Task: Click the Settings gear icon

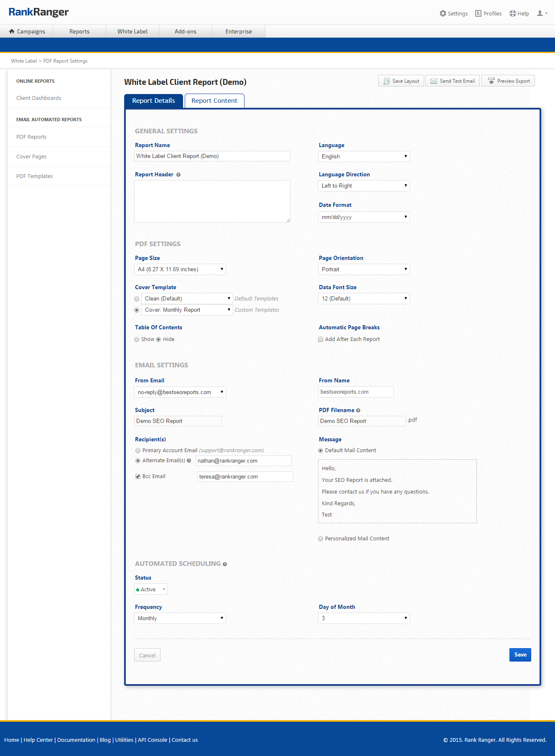Action: point(443,13)
